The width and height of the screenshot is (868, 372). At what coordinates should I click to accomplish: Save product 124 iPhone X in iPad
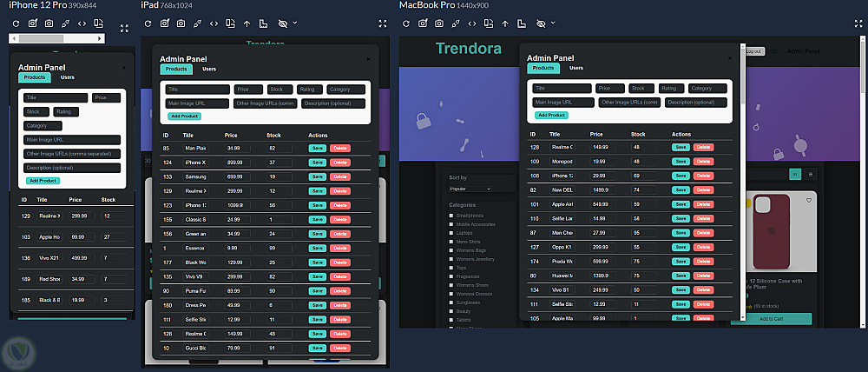pos(317,163)
